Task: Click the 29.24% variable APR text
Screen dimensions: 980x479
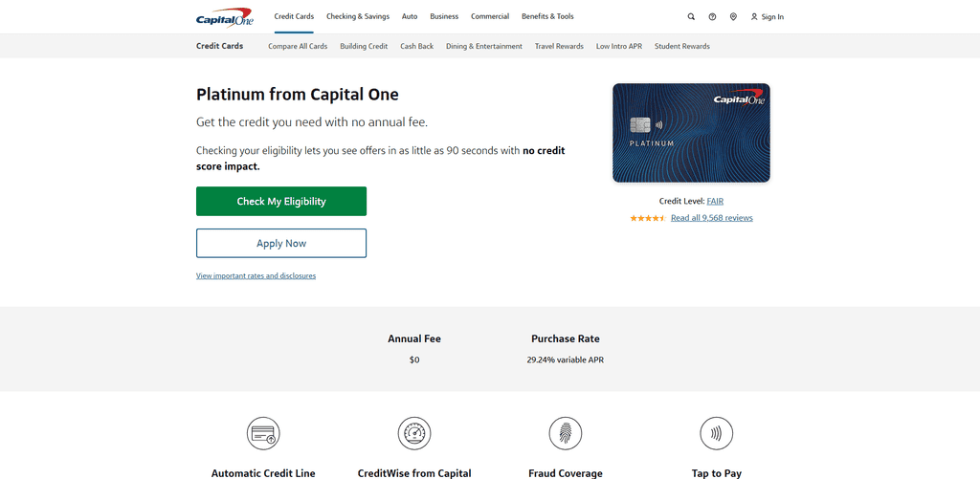Action: click(x=566, y=360)
